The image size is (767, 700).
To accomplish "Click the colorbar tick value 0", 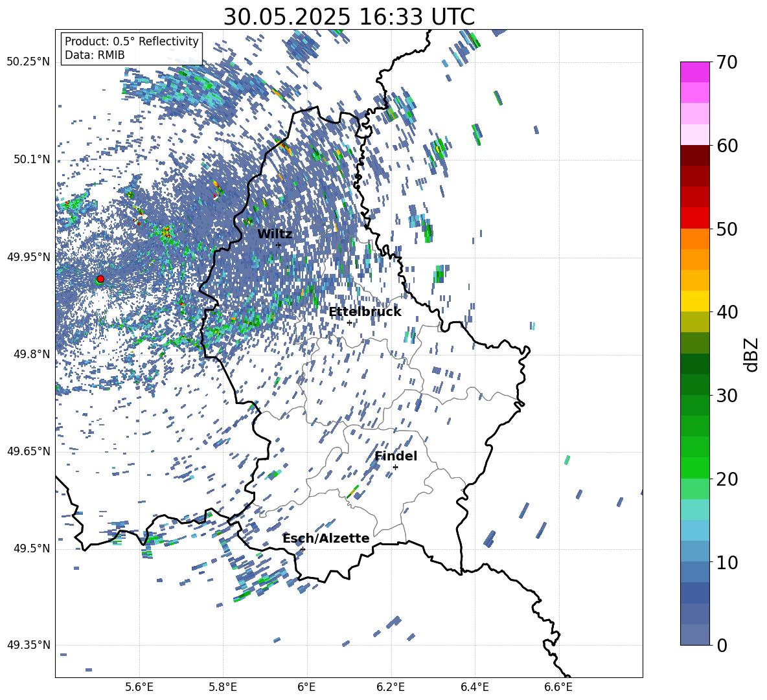I will pyautogui.click(x=722, y=645).
